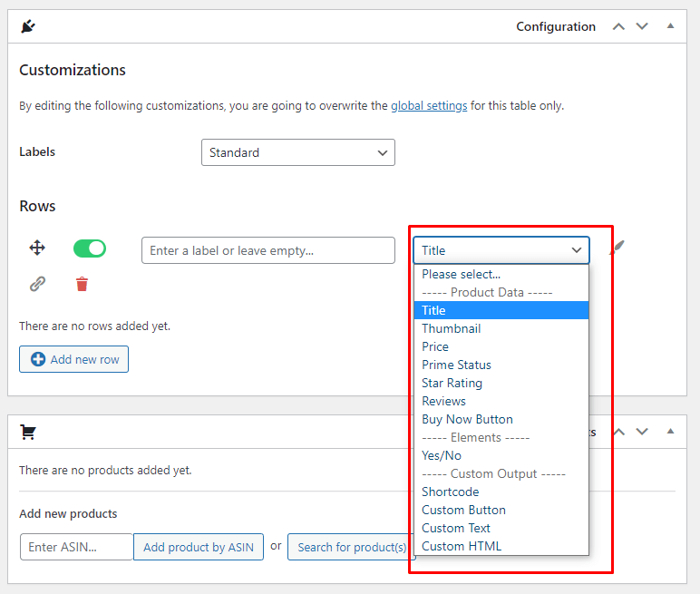Click the move/drag handle icon of the row
The width and height of the screenshot is (700, 594).
tap(37, 248)
